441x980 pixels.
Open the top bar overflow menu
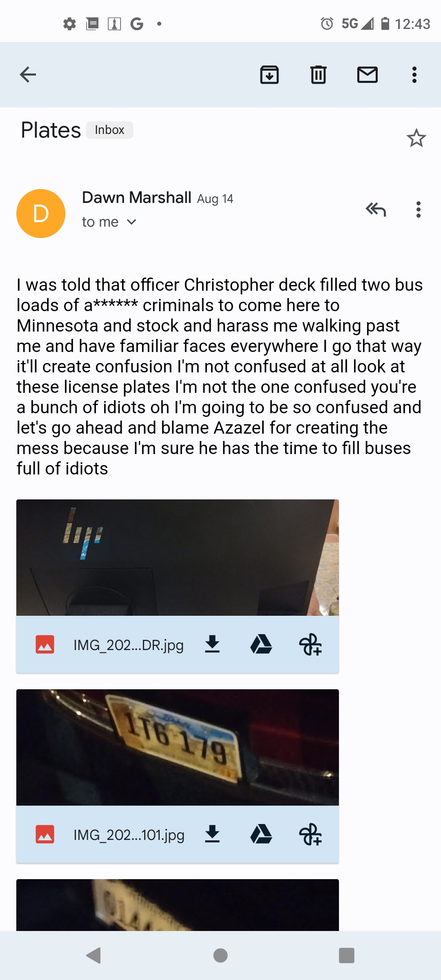click(414, 75)
